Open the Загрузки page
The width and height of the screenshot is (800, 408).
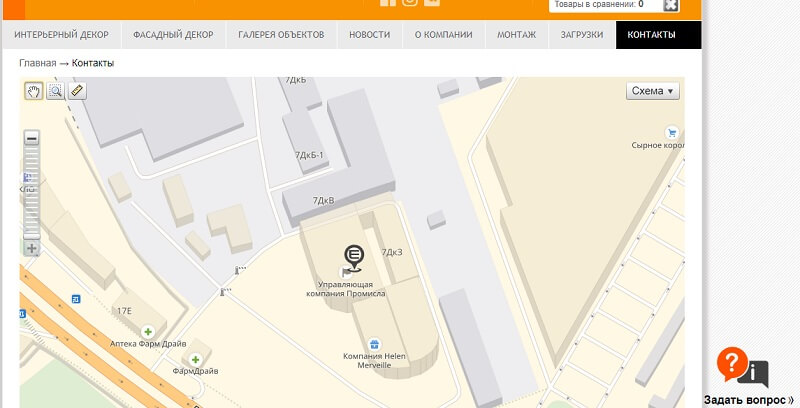pos(582,35)
